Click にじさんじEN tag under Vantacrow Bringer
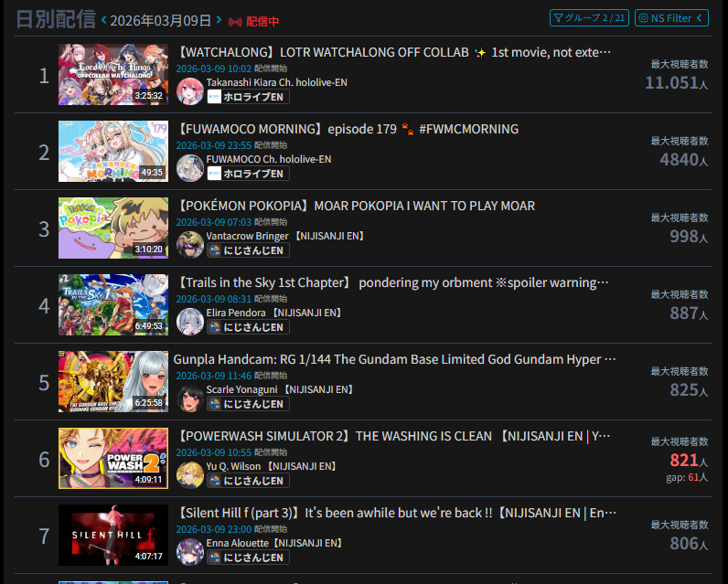 click(x=248, y=250)
